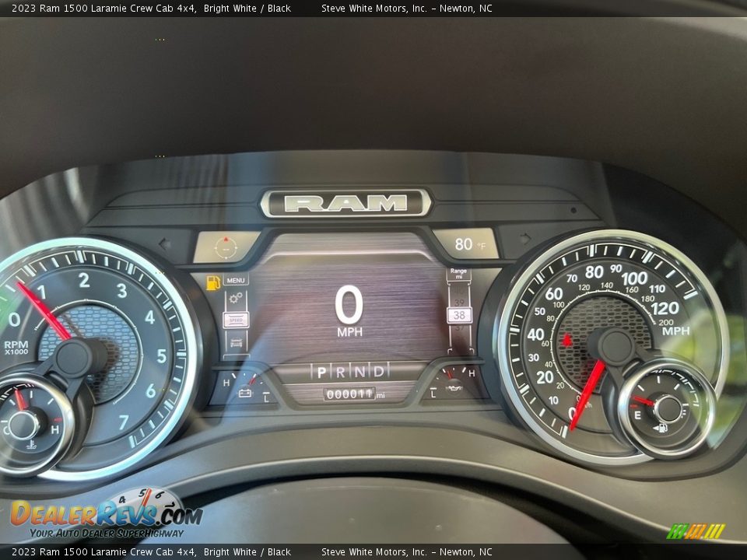Select the highlighted SPEED menu tile
The width and height of the screenshot is (747, 560).
coord(236,320)
